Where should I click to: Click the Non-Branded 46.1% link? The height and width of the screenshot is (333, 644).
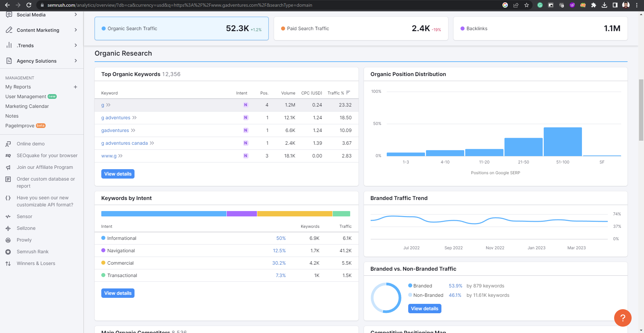click(x=455, y=295)
